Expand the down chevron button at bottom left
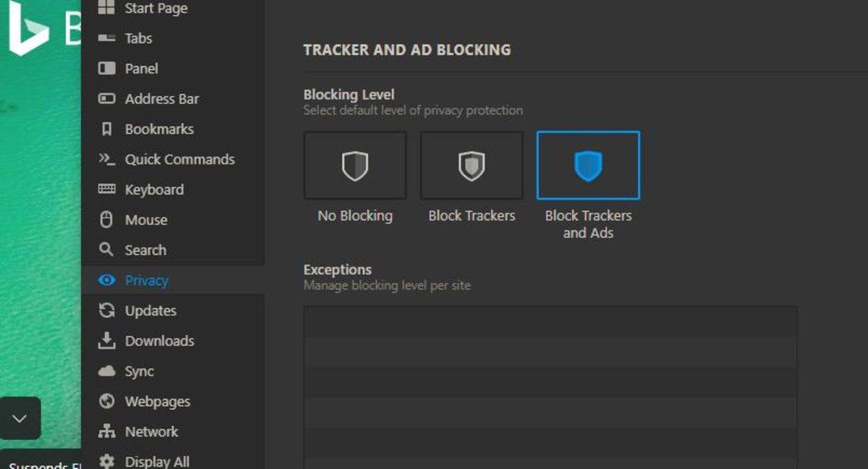The image size is (868, 469). 20,418
